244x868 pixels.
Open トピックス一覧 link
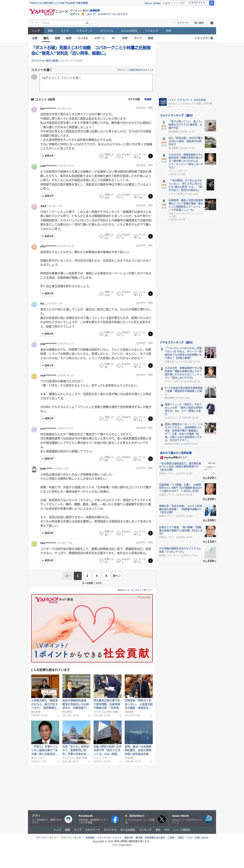[204, 38]
